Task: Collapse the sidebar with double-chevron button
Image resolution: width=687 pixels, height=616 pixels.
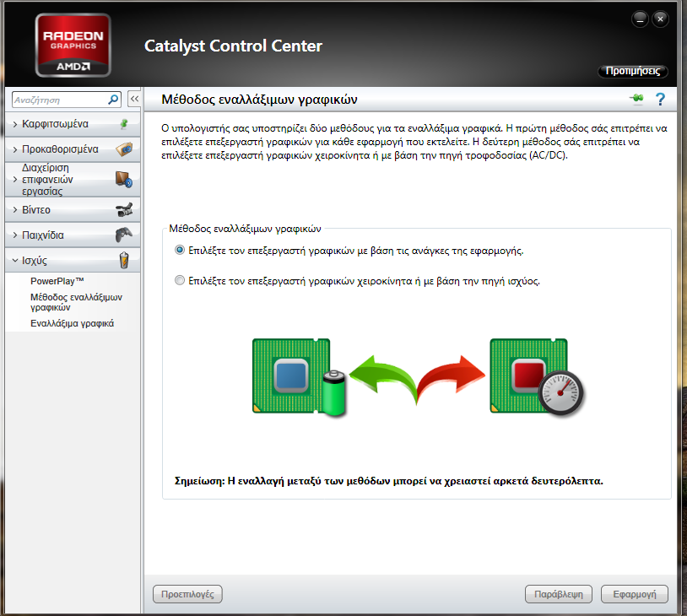Action: point(134,99)
